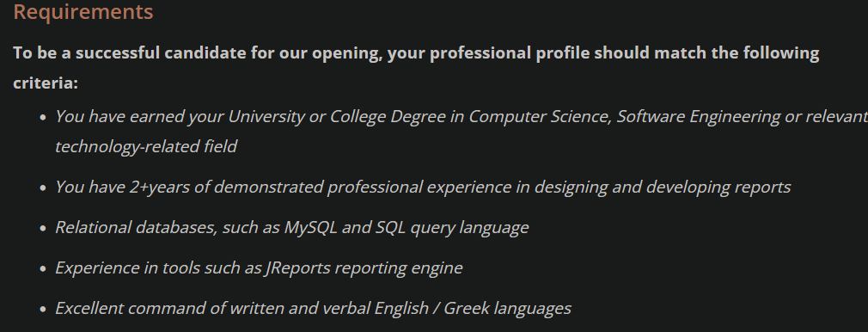Click the bullet dot before 'Experience in tools'
This screenshot has width=868, height=332.
click(x=43, y=269)
